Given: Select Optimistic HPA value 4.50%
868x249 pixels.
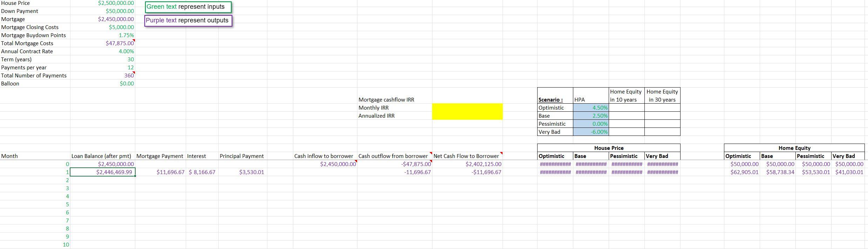Looking at the screenshot, I should [591, 108].
